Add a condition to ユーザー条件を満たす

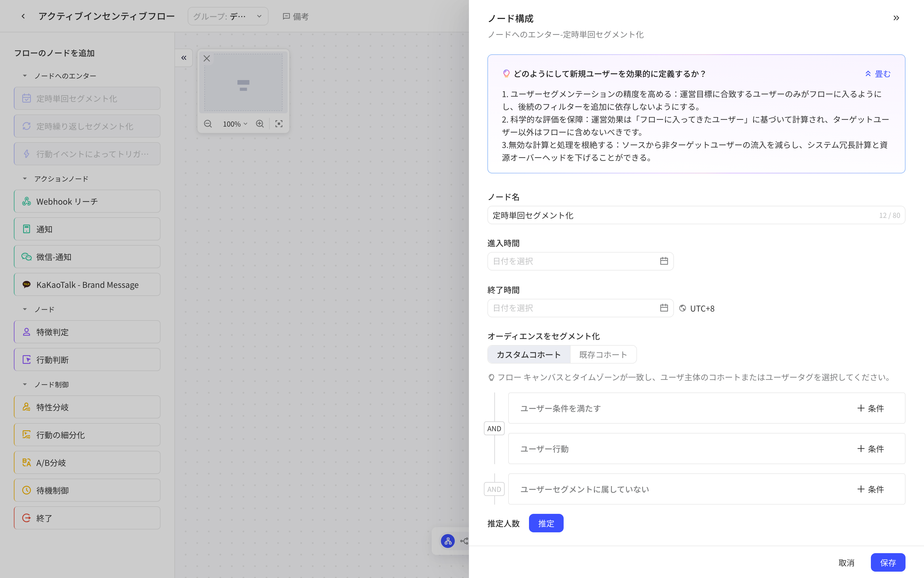click(871, 408)
